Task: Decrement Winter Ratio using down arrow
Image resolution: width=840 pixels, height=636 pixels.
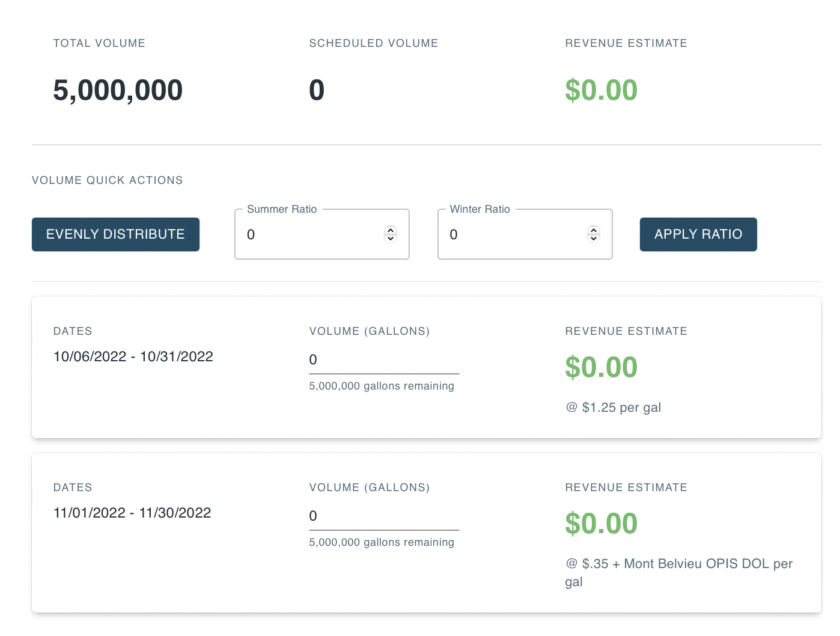Action: 594,239
